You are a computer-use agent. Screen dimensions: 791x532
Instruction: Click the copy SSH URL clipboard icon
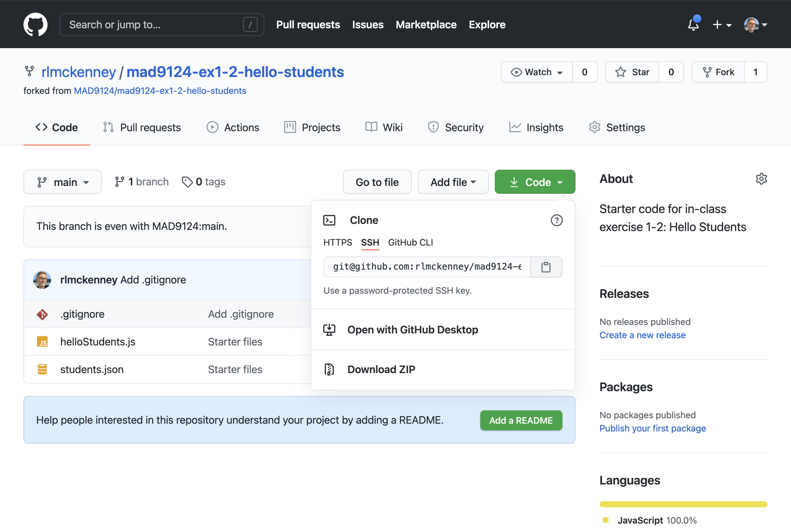(546, 267)
